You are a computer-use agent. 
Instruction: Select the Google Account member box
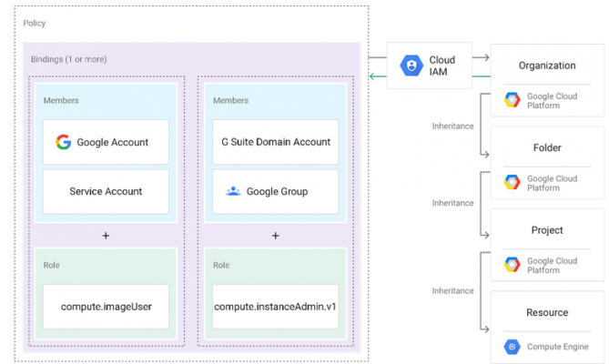106,142
